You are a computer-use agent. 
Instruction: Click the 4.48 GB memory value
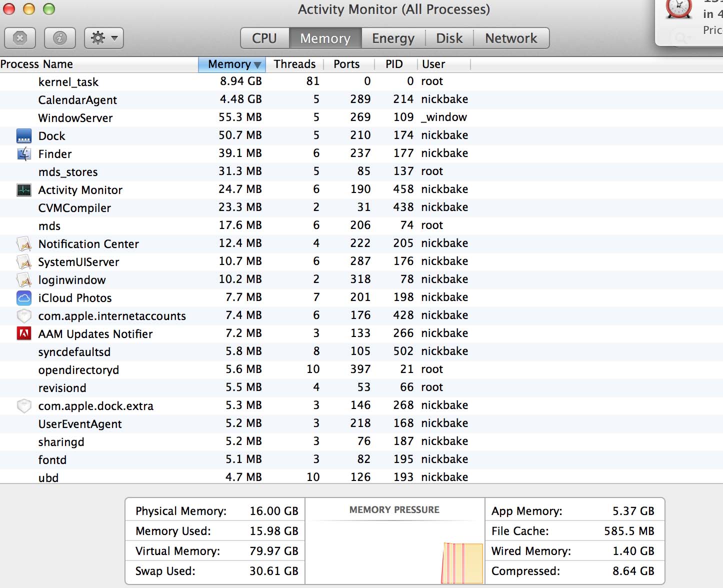click(x=241, y=99)
